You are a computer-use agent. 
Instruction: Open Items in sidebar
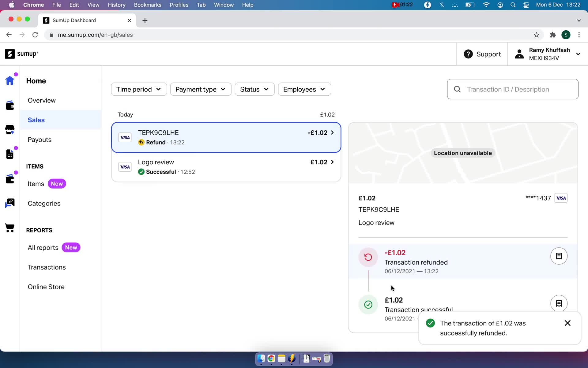[36, 184]
